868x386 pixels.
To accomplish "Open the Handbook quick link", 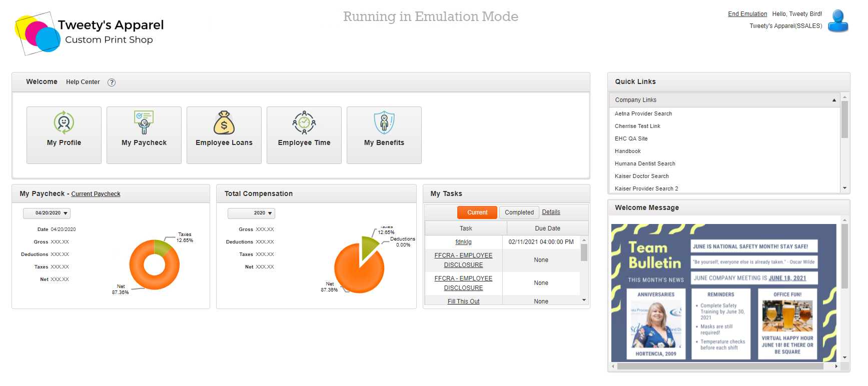I will tap(627, 151).
